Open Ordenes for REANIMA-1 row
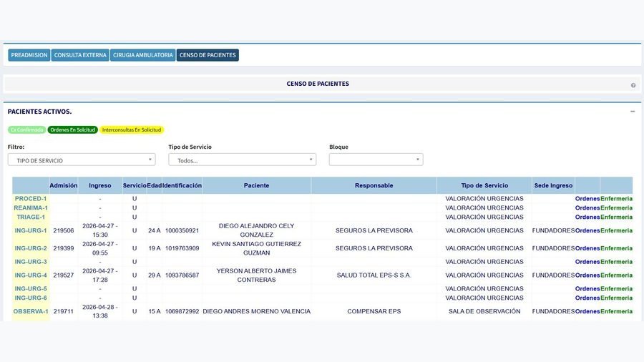Image resolution: width=644 pixels, height=362 pixels. pos(587,208)
